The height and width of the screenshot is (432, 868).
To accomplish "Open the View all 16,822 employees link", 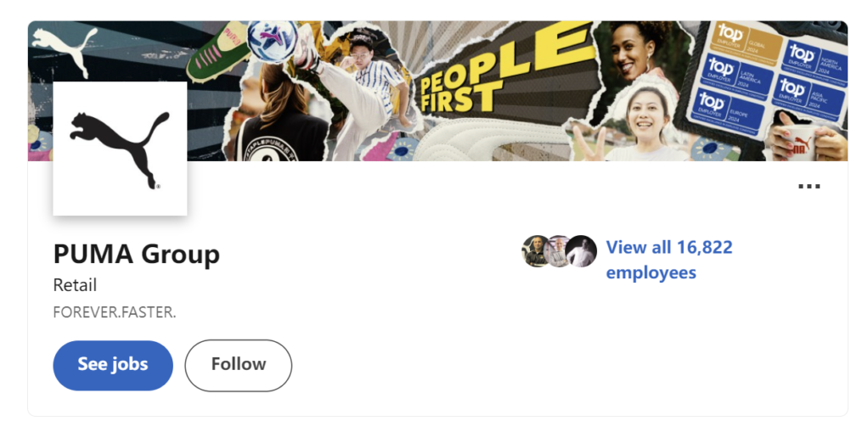I will click(x=668, y=260).
